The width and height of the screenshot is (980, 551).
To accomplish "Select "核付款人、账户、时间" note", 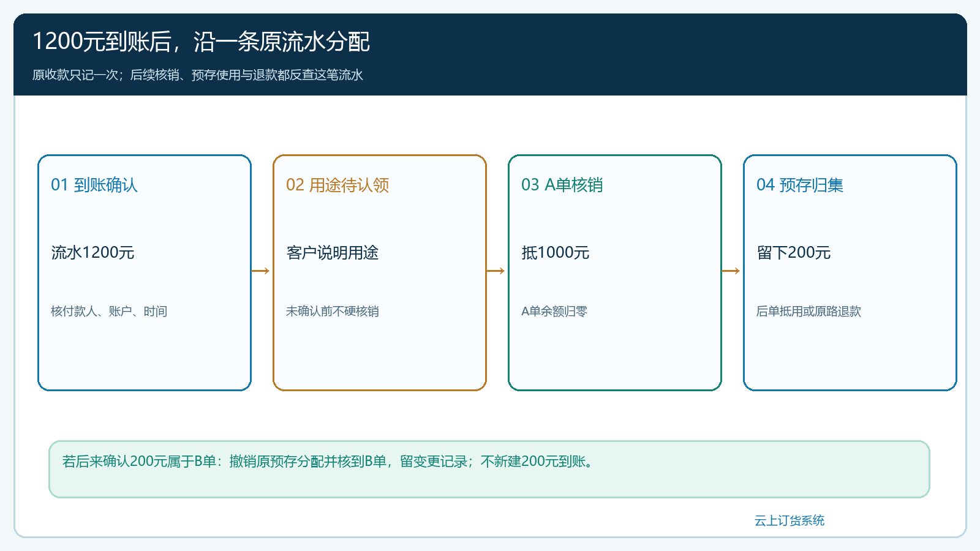I will (109, 311).
